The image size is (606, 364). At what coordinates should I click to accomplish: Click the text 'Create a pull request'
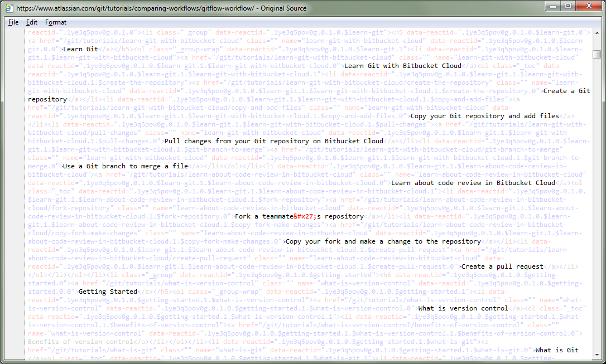pos(502,266)
